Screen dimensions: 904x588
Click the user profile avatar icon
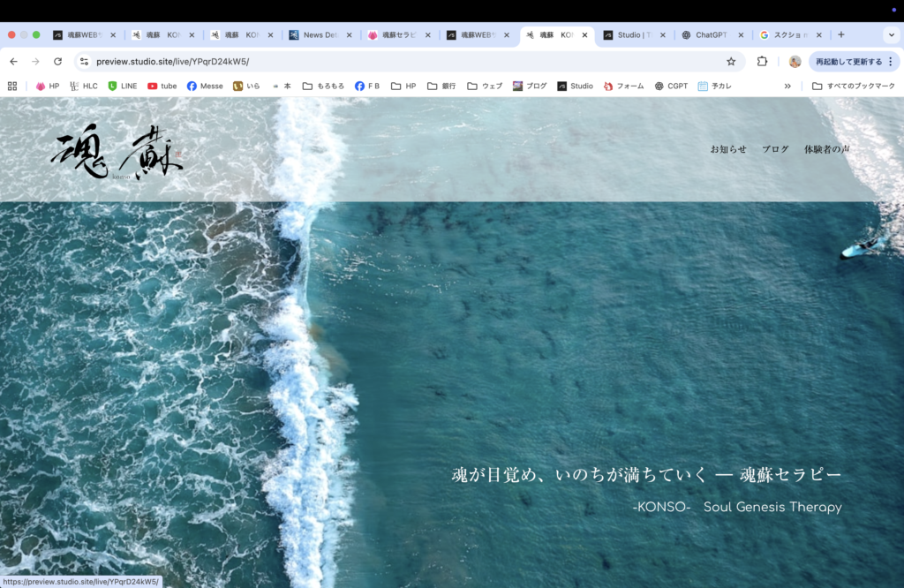(x=795, y=62)
